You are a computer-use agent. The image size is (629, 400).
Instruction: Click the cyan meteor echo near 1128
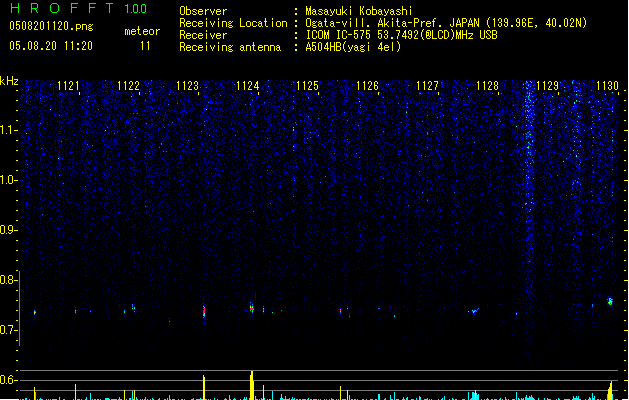[475, 311]
